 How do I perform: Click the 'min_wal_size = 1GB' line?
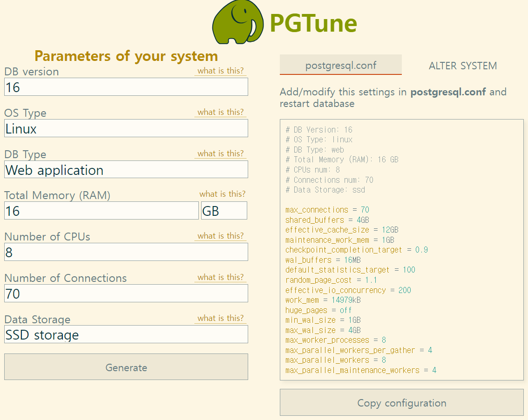click(323, 320)
